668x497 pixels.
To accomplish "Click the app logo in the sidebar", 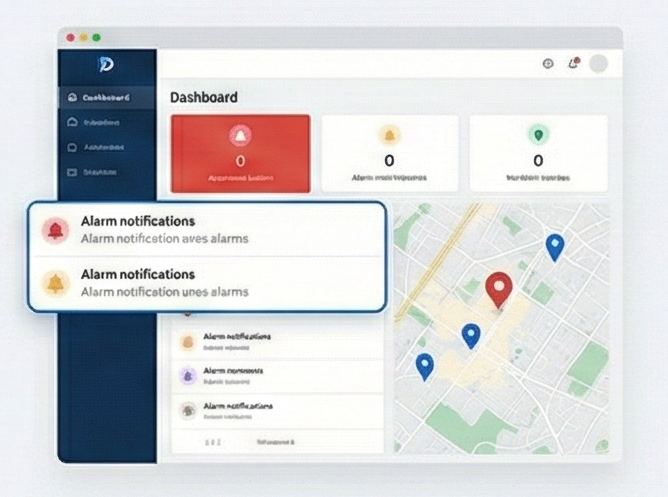I will click(106, 65).
